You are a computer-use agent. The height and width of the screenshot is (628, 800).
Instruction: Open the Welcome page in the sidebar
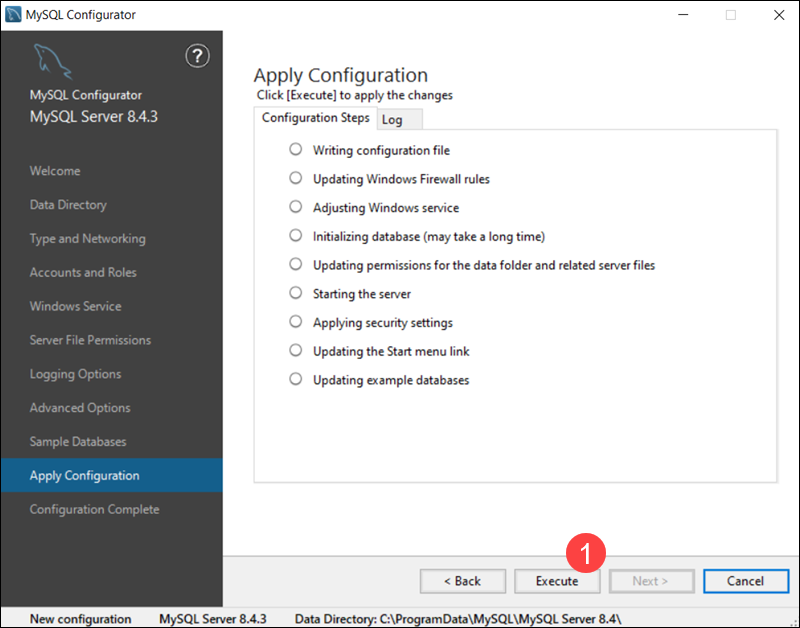(x=55, y=170)
